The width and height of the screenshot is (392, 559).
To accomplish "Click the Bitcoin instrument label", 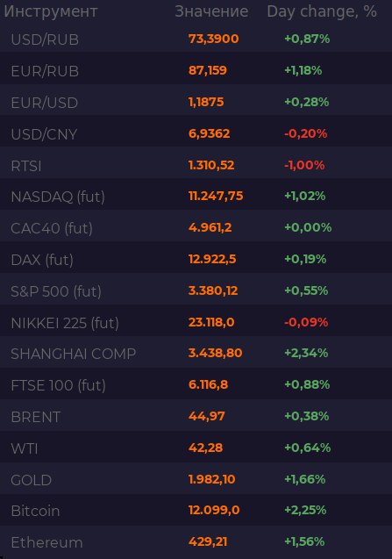I will [35, 511].
